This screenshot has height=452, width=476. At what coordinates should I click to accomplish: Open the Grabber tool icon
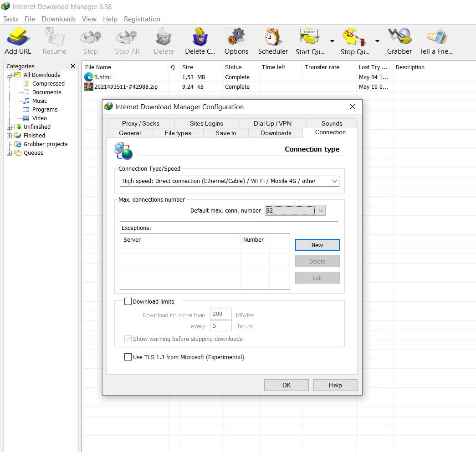pyautogui.click(x=399, y=36)
